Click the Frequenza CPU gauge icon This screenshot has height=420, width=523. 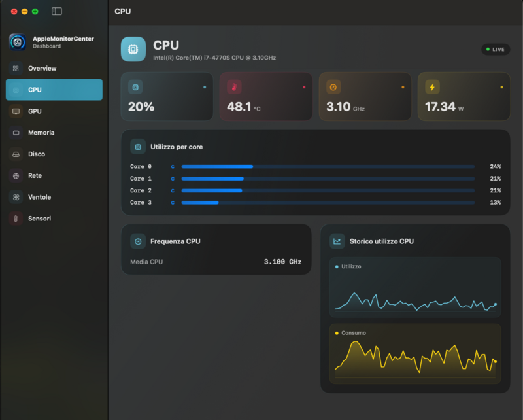click(138, 241)
